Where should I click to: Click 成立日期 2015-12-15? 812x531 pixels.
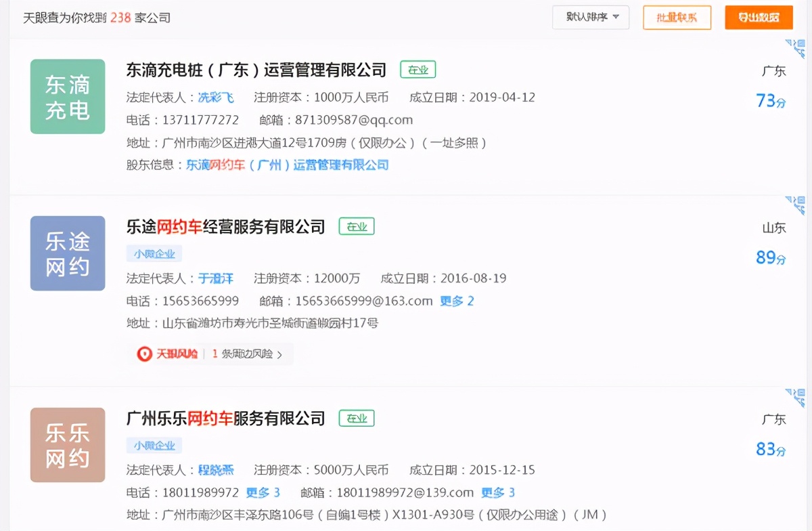tap(501, 470)
